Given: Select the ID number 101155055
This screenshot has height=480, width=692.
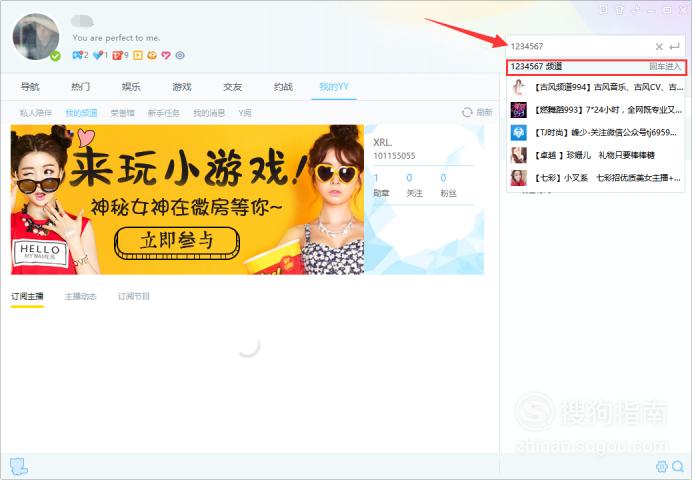Looking at the screenshot, I should pyautogui.click(x=394, y=156).
